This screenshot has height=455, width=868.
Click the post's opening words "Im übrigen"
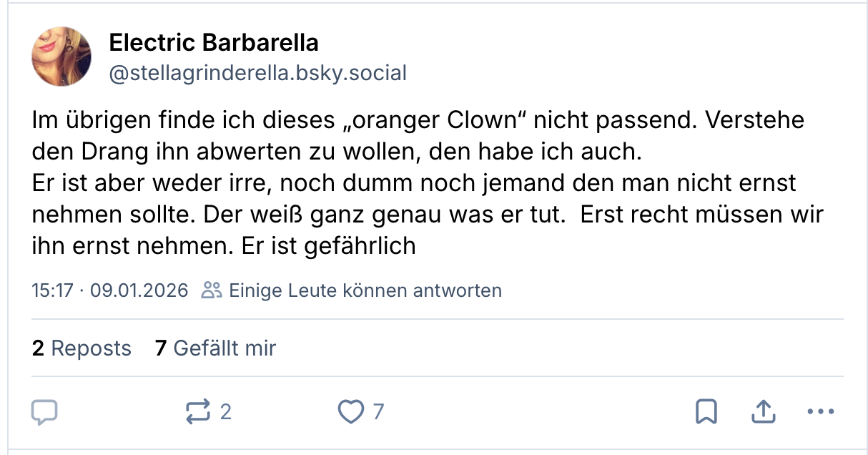point(80,119)
